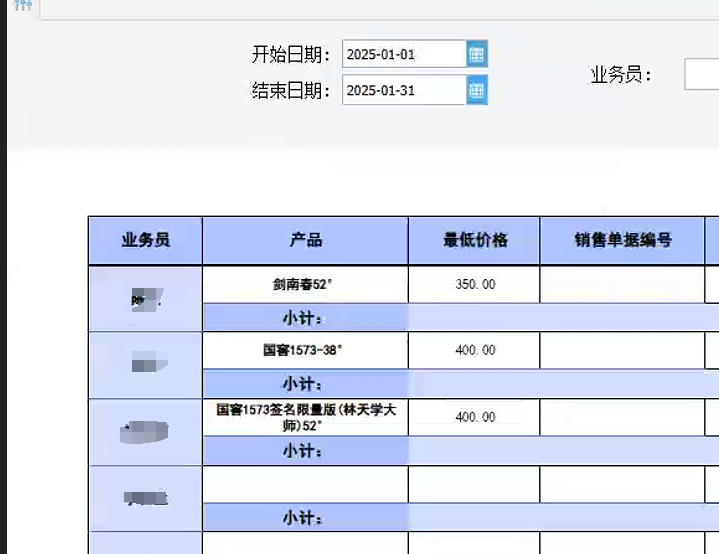Select the 产品 column header
The image size is (719, 554).
(x=305, y=240)
